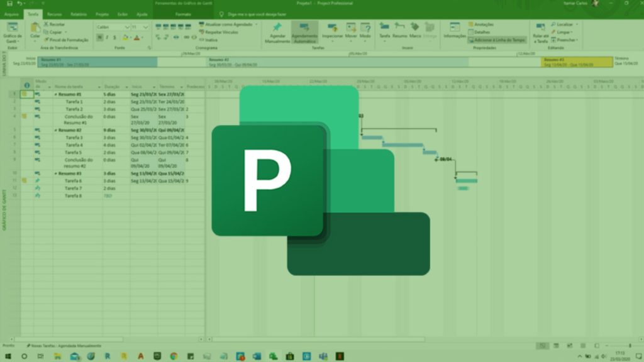Toggle underline formatting
This screenshot has height=362, width=644.
coord(114,38)
